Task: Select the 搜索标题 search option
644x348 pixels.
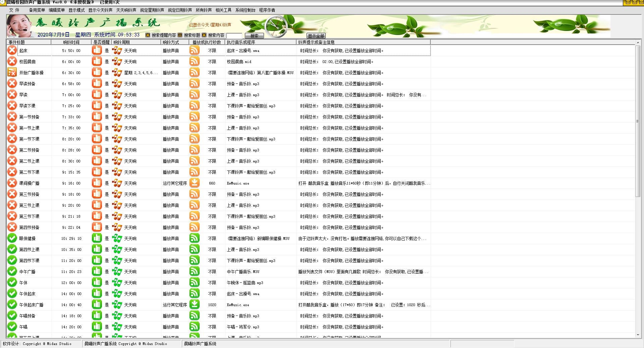Action: [x=180, y=35]
